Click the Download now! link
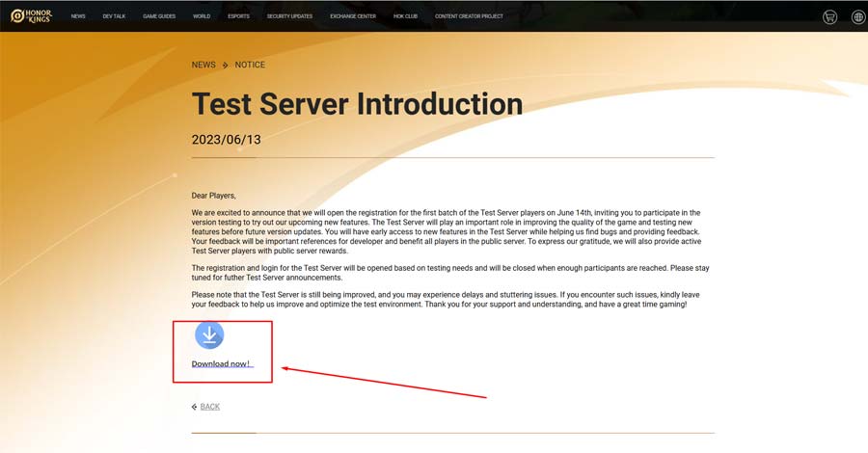 click(222, 364)
